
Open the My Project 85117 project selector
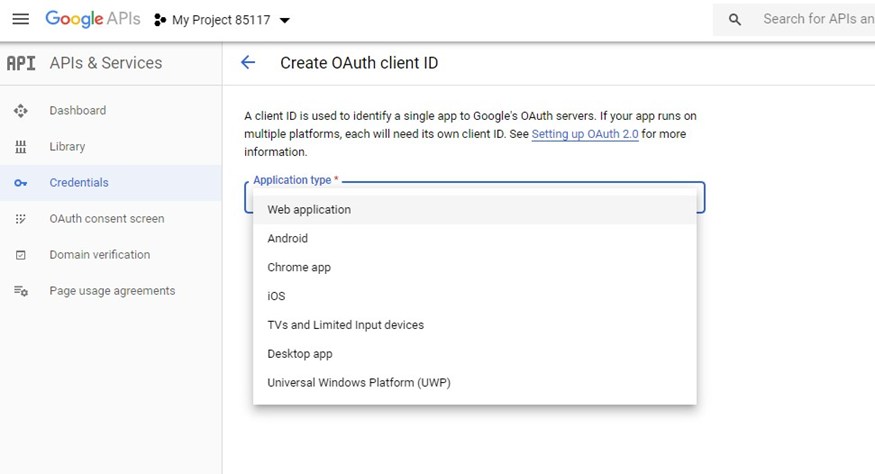pos(222,20)
